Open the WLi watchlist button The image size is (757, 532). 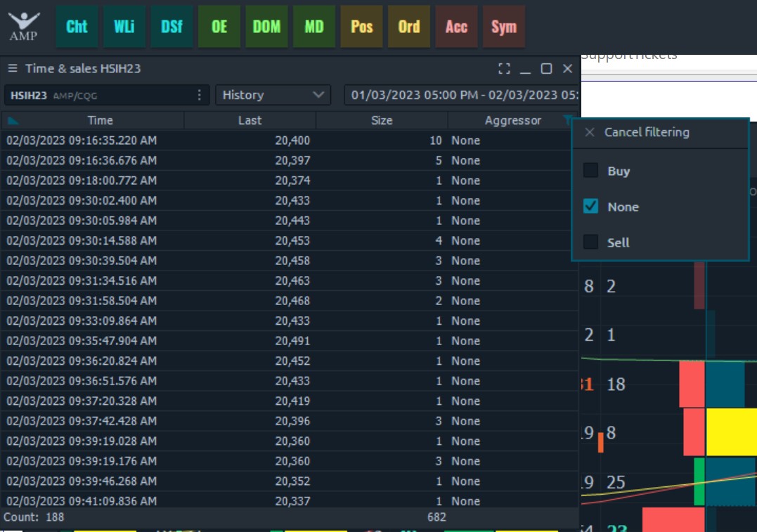click(x=124, y=27)
